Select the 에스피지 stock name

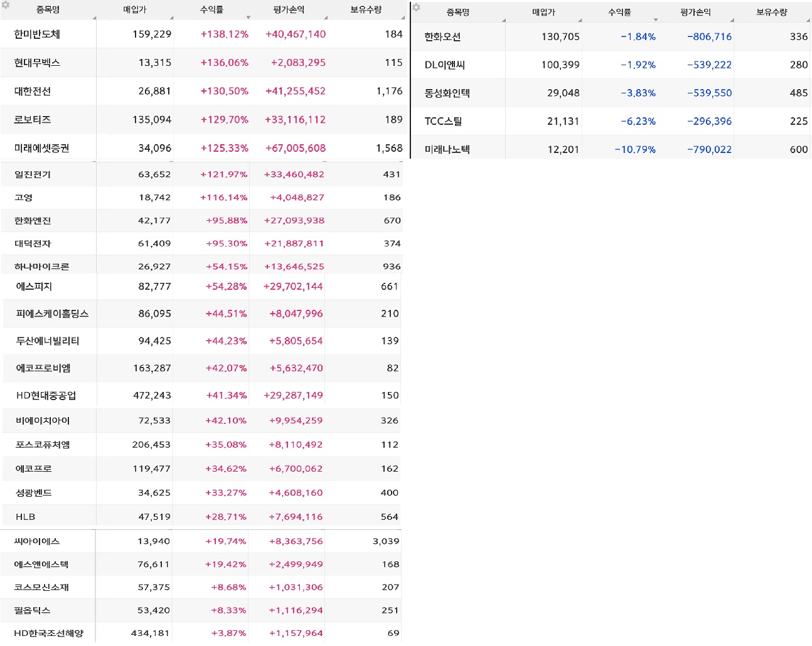[x=34, y=287]
